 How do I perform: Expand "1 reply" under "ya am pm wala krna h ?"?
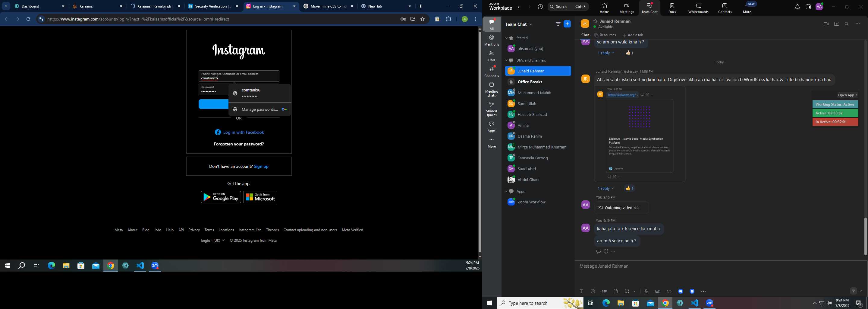tap(606, 53)
